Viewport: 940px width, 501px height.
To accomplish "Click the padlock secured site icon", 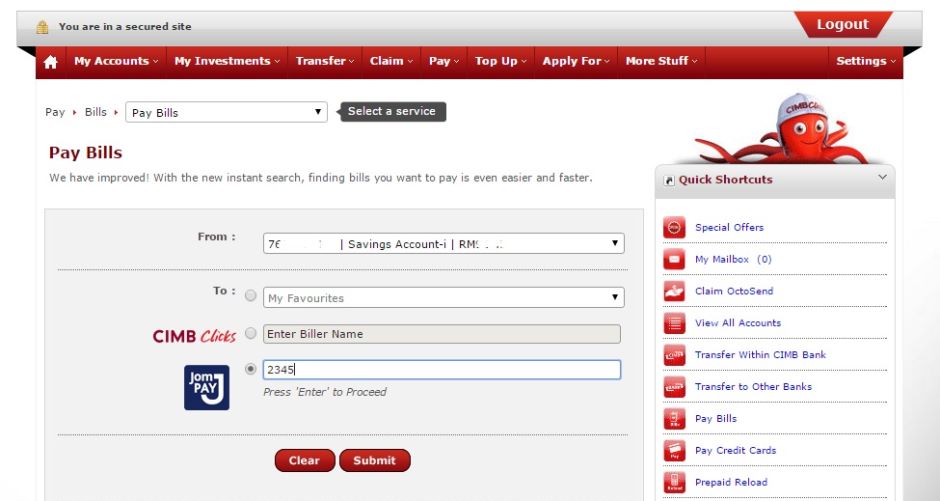I will click(42, 27).
